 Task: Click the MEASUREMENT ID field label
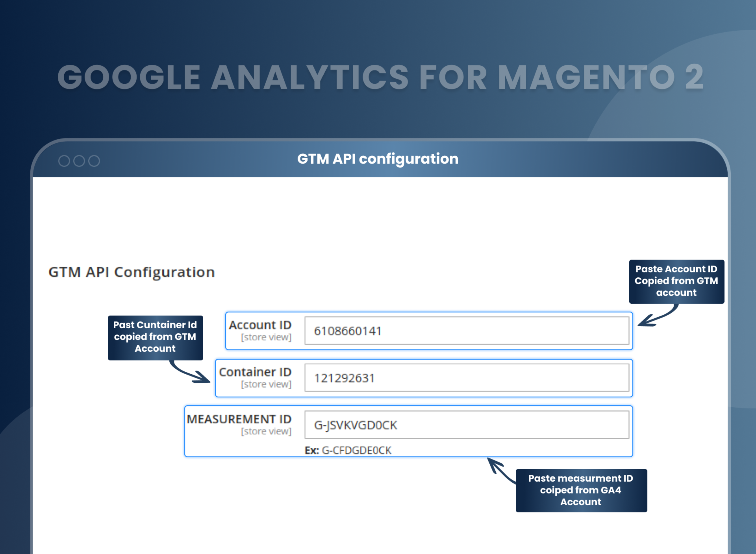(x=239, y=419)
